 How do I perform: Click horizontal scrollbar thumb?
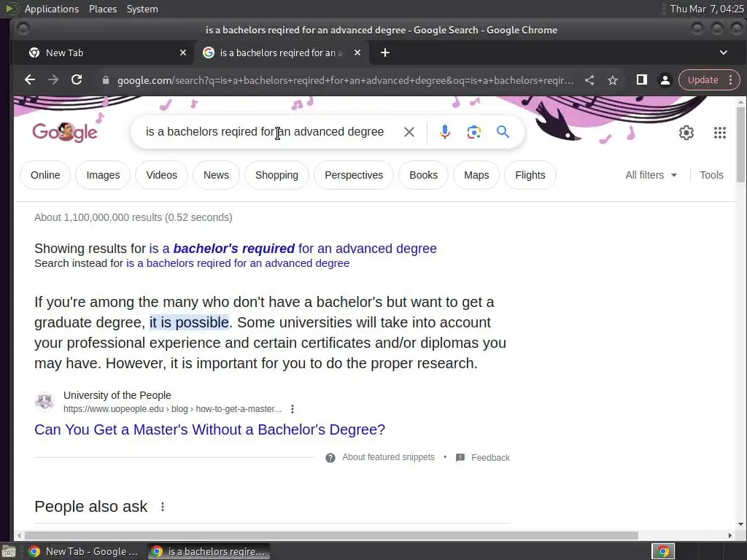point(331,536)
